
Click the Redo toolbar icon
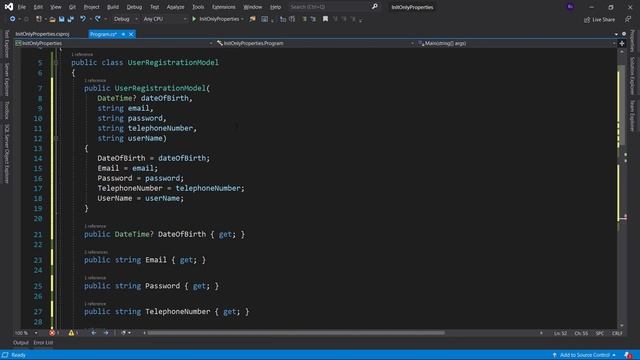click(x=98, y=19)
